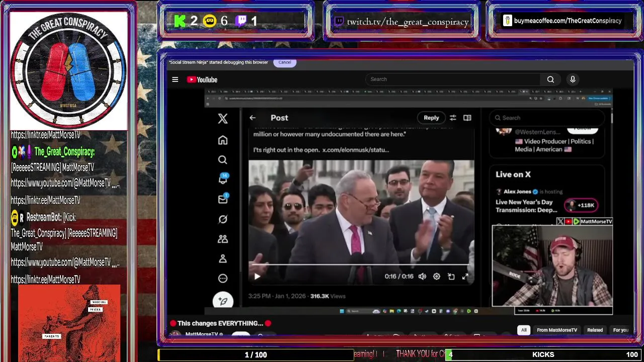This screenshot has height=362, width=644.
Task: Open X More options circle icon
Action: (223, 278)
